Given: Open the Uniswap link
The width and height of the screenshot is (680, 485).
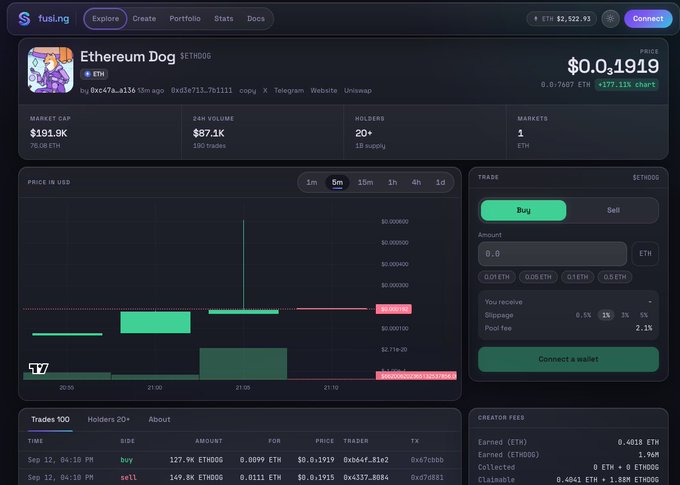Looking at the screenshot, I should (x=358, y=90).
